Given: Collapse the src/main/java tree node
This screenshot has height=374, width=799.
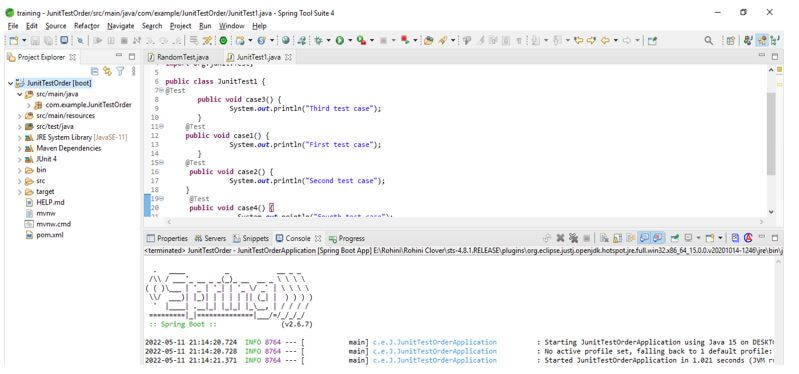Looking at the screenshot, I should [x=19, y=94].
